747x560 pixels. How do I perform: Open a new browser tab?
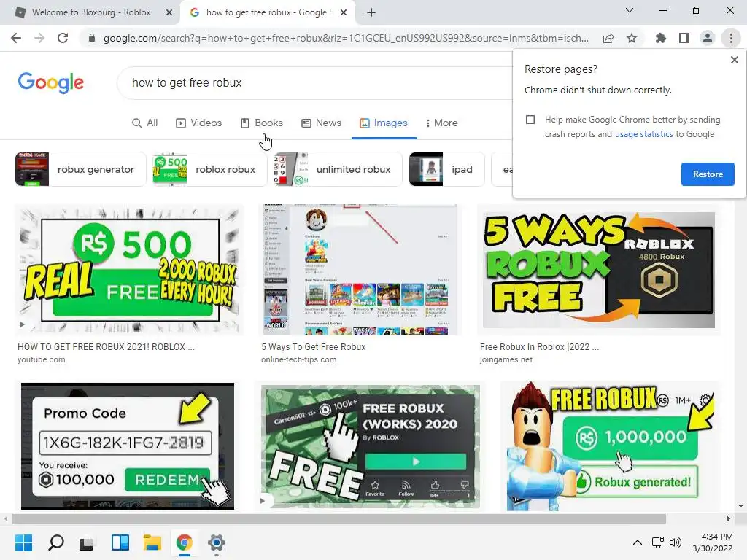pyautogui.click(x=371, y=12)
